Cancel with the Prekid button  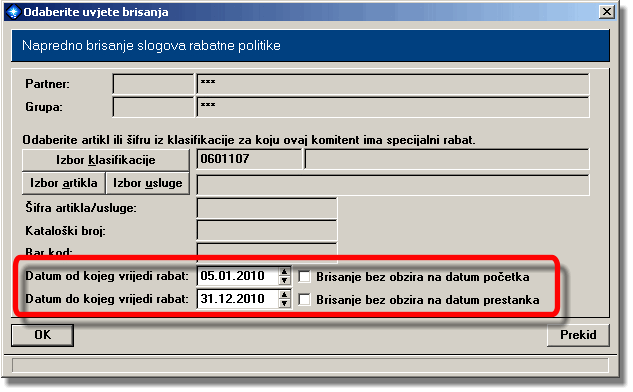pyautogui.click(x=578, y=335)
